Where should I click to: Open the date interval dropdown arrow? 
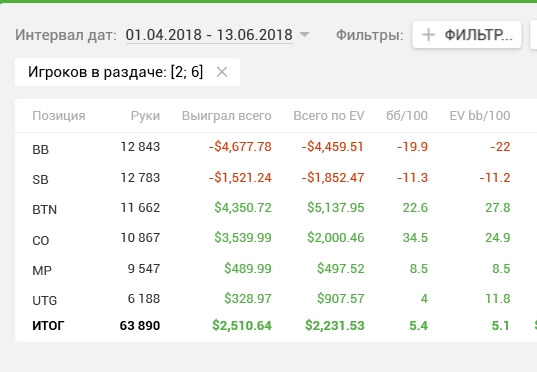point(304,34)
